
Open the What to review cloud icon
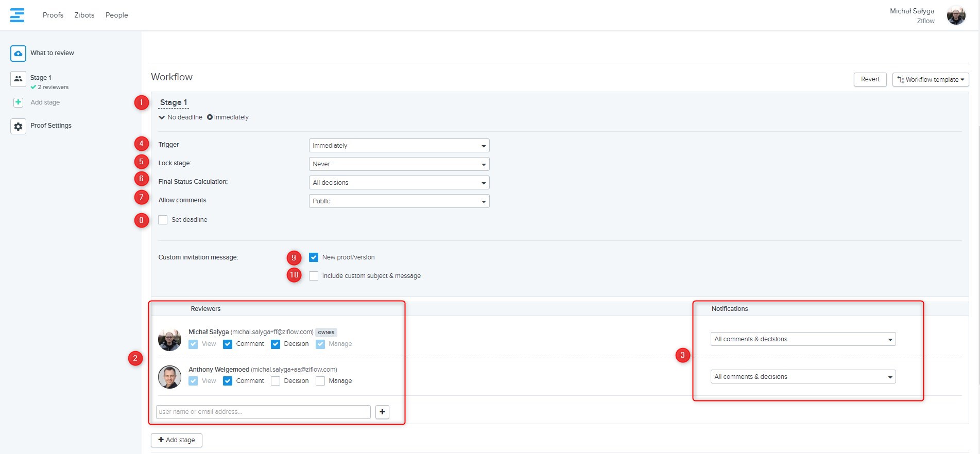click(18, 53)
